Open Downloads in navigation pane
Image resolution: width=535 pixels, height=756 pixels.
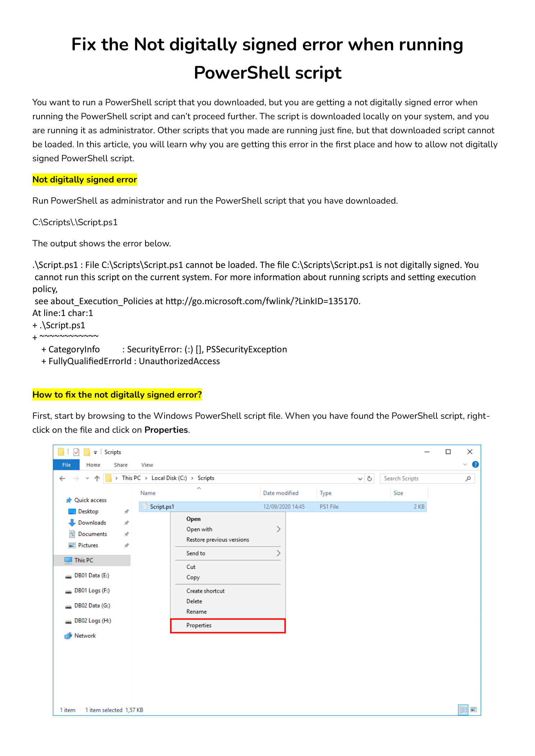click(92, 523)
